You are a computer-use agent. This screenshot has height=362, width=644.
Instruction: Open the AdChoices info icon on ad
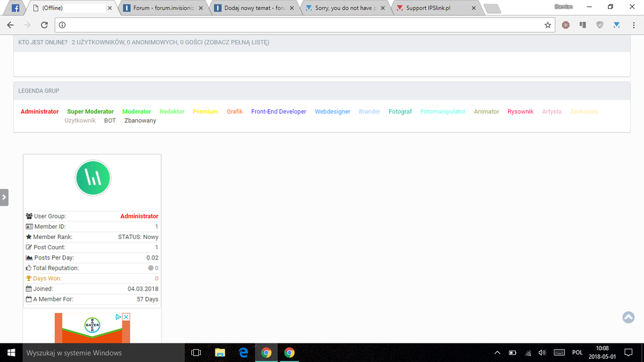tap(118, 317)
